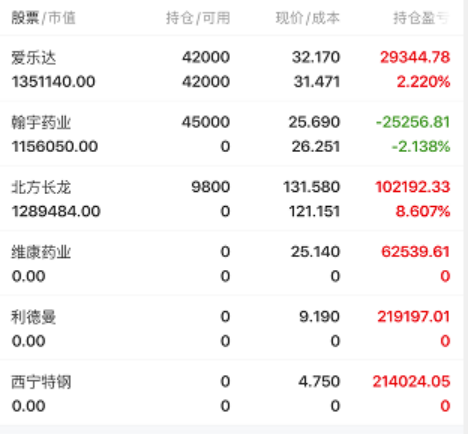Click current price 25.690
This screenshot has height=434, width=468.
[x=314, y=122]
